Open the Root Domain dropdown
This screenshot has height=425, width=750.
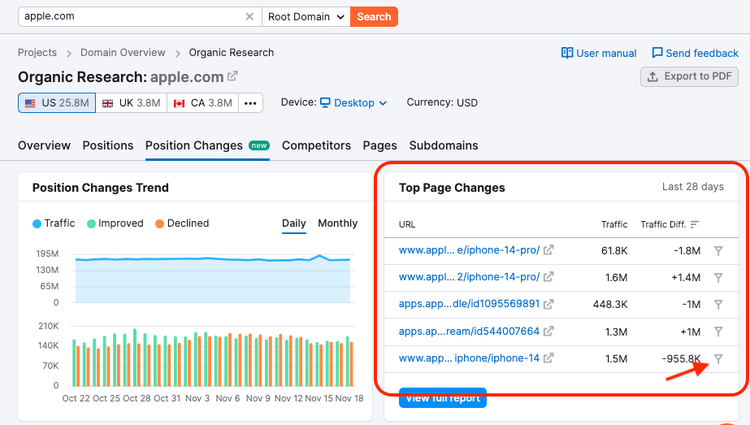click(306, 17)
